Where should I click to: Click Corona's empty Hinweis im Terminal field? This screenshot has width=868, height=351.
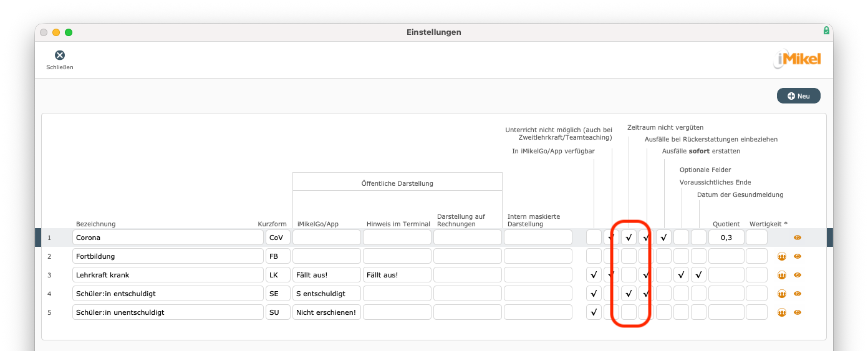pyautogui.click(x=397, y=238)
